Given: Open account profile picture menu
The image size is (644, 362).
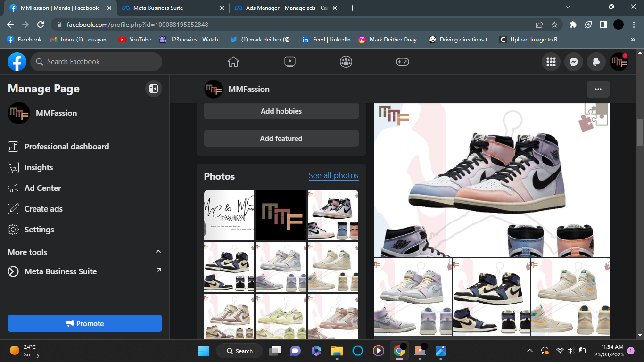Looking at the screenshot, I should pos(619,62).
